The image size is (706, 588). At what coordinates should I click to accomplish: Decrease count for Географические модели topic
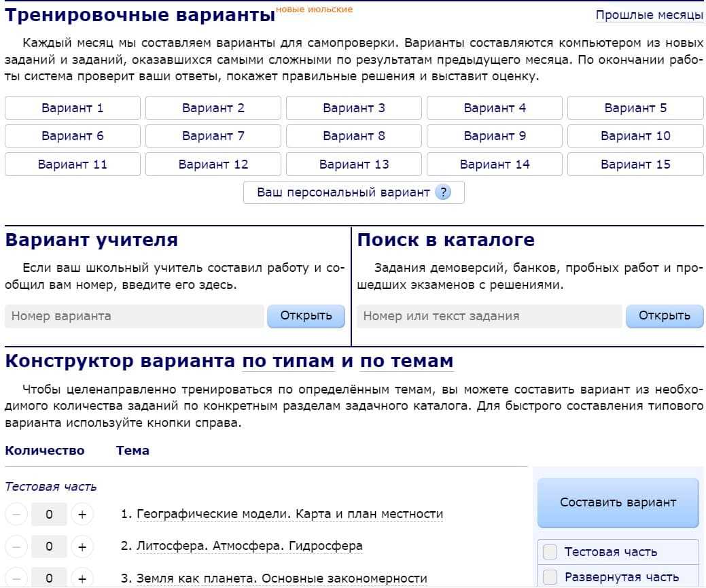[17, 515]
